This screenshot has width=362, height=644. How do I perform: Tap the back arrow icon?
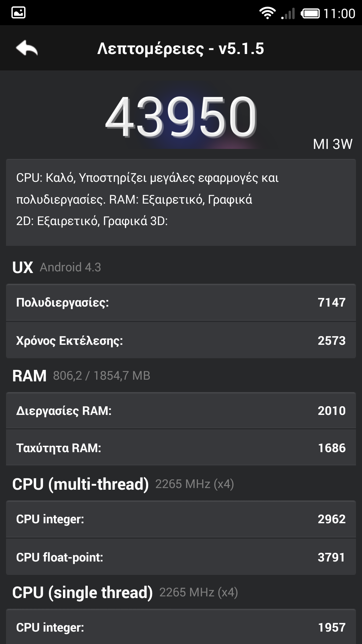[27, 48]
